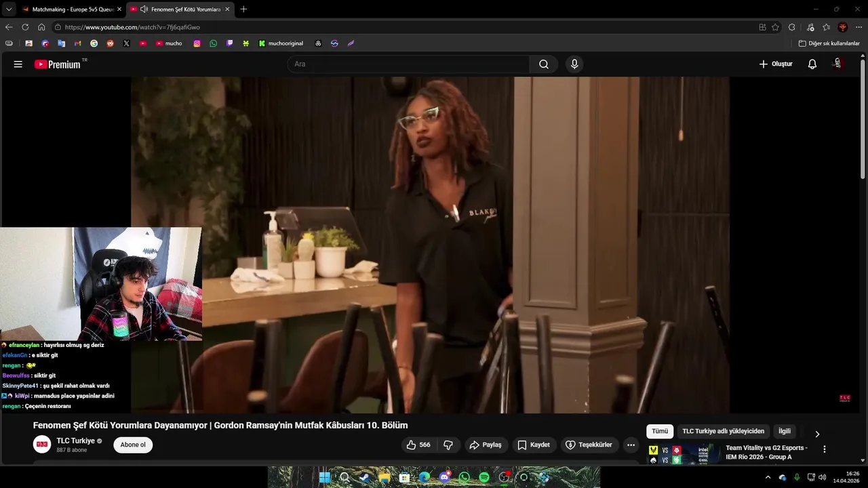868x488 pixels.
Task: Open browser settings and more menu
Action: click(859, 27)
